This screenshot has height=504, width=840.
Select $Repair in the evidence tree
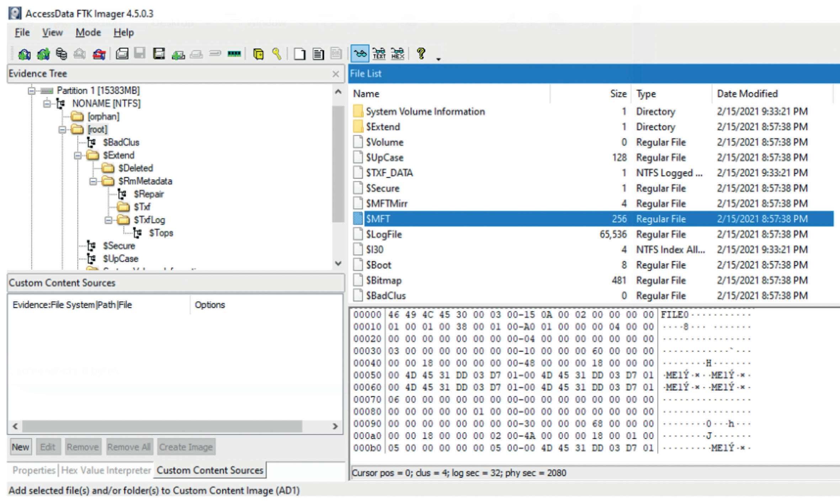coord(148,194)
